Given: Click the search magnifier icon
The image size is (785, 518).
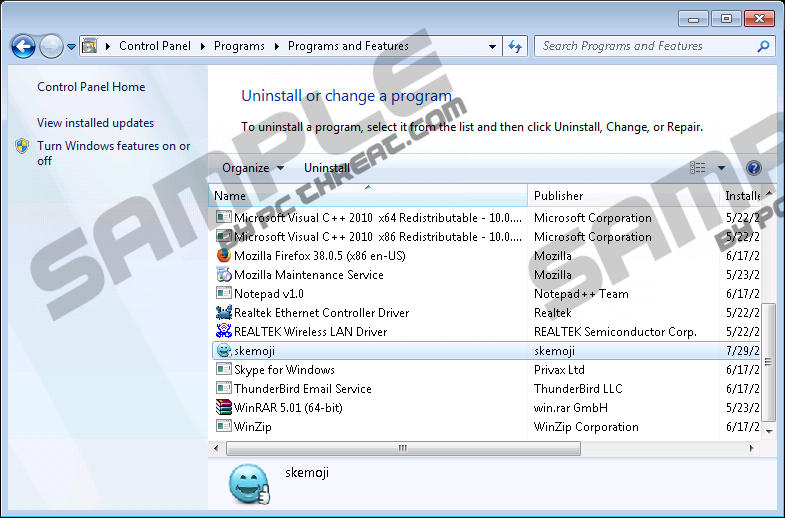Looking at the screenshot, I should coord(764,46).
